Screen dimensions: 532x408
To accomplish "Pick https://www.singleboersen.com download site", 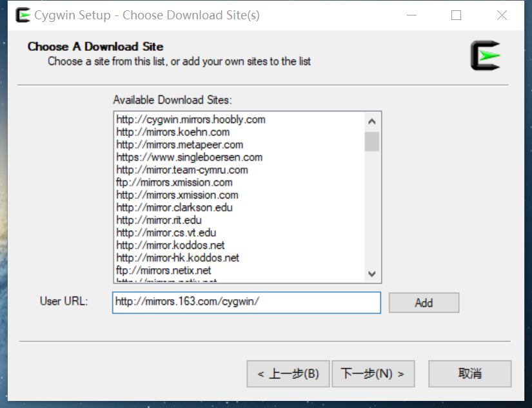I will tap(189, 157).
